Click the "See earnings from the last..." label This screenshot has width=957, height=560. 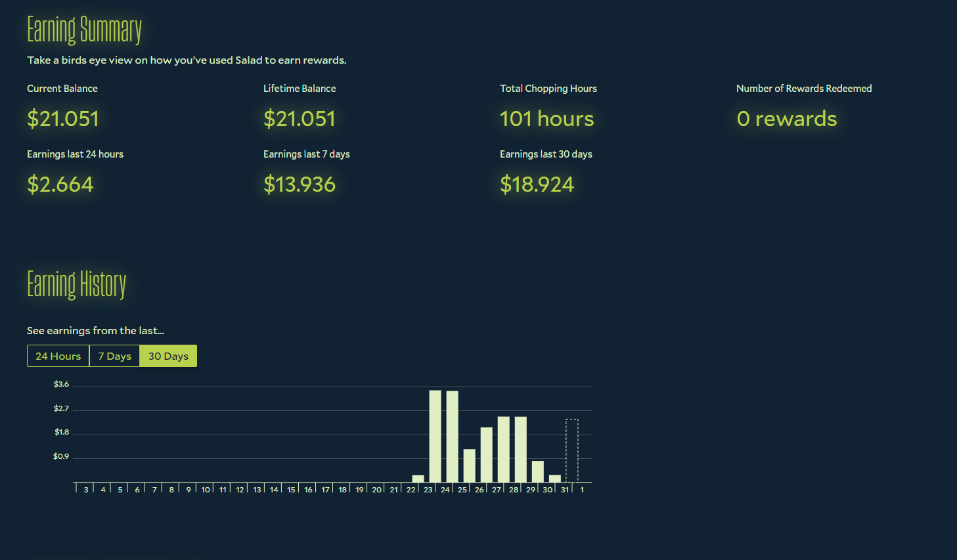coord(95,331)
